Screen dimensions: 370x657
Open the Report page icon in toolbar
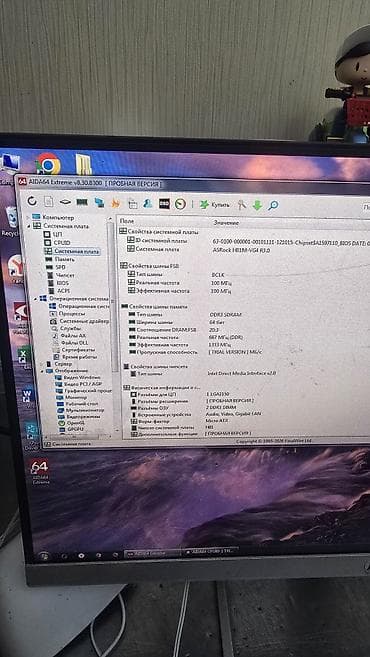pos(49,202)
